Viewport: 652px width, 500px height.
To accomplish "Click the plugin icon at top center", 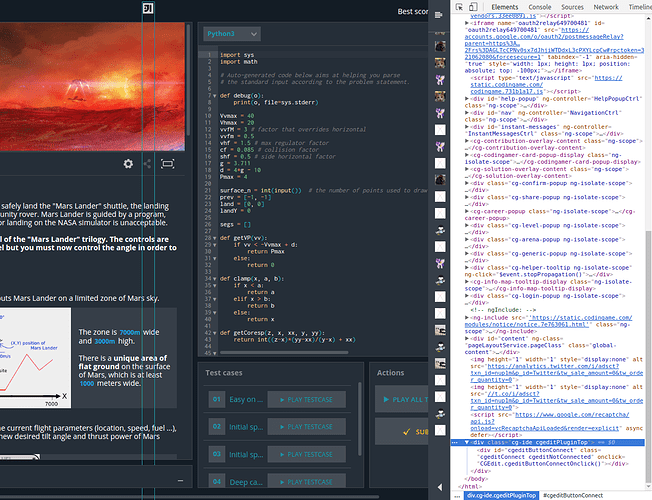I will 148,10.
